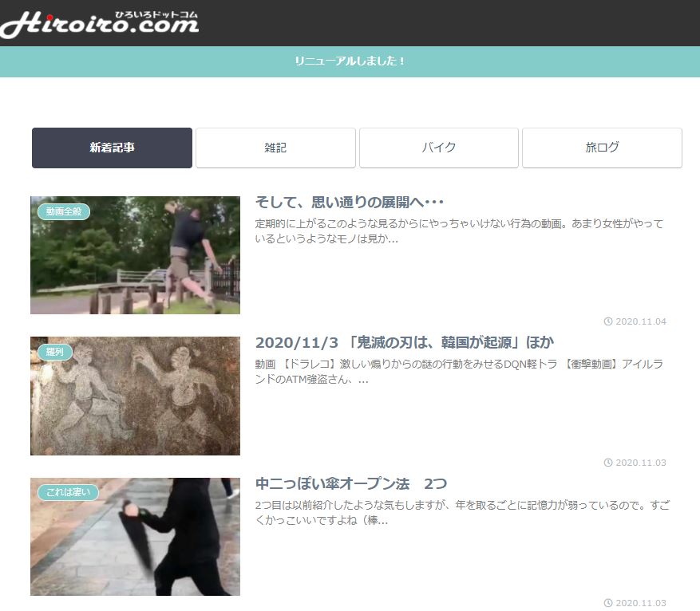This screenshot has height=611, width=700.
Task: Click the excerpt beginning 2つ目は以前紹介した
Action: coord(459,513)
